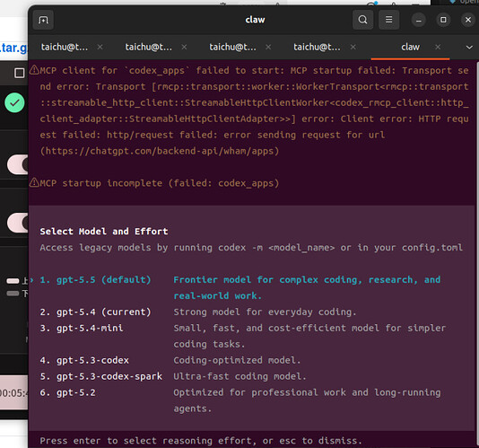Toggle the upper pink switch
Image resolution: width=479 pixels, height=448 pixels.
coord(18,164)
